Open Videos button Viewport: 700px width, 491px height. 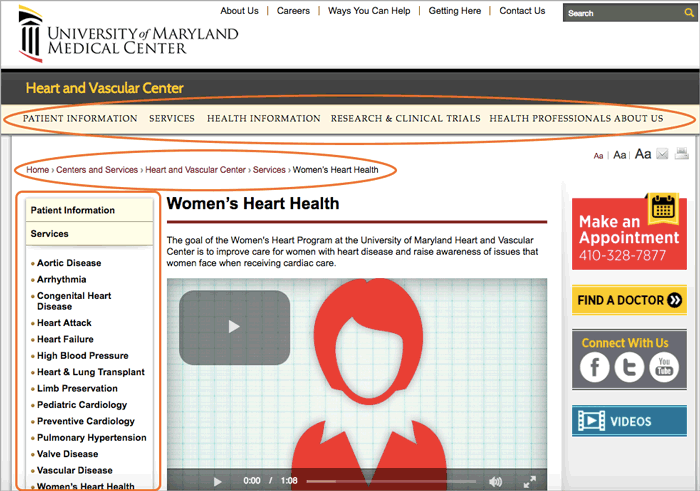coord(629,421)
